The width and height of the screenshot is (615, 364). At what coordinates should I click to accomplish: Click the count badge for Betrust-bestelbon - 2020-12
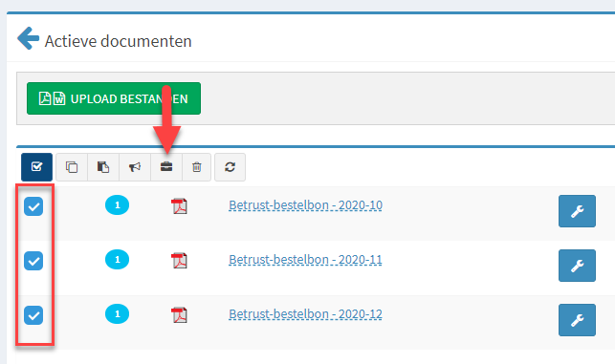coord(117,314)
